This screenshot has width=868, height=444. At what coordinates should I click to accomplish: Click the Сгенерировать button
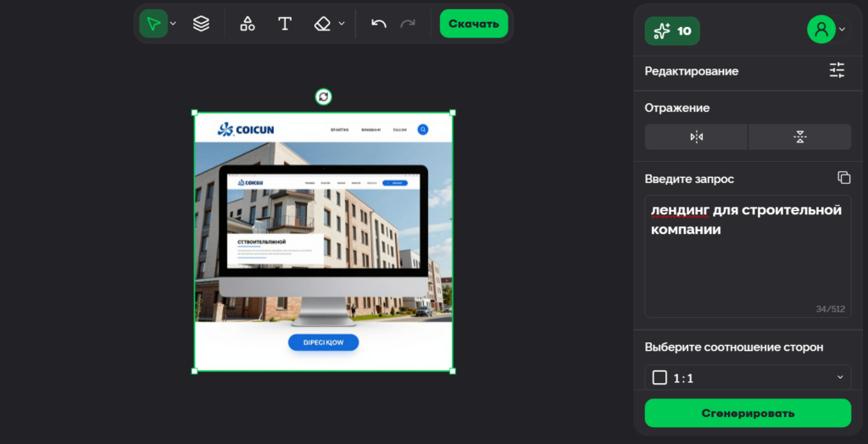click(748, 413)
